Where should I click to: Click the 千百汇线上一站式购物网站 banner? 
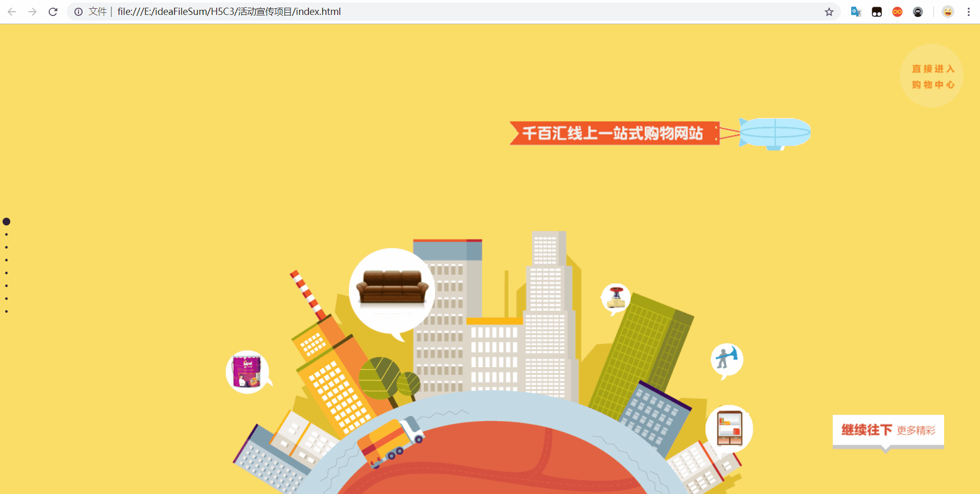click(614, 133)
